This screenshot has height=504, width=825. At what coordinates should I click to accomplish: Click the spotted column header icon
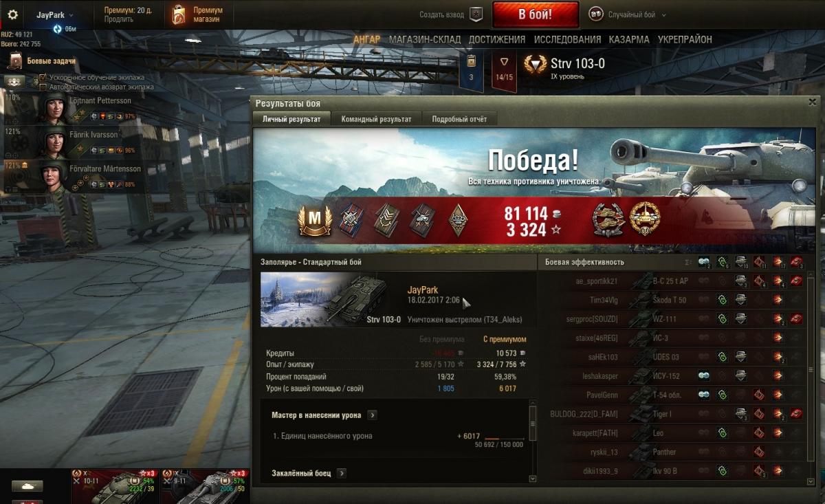point(703,262)
